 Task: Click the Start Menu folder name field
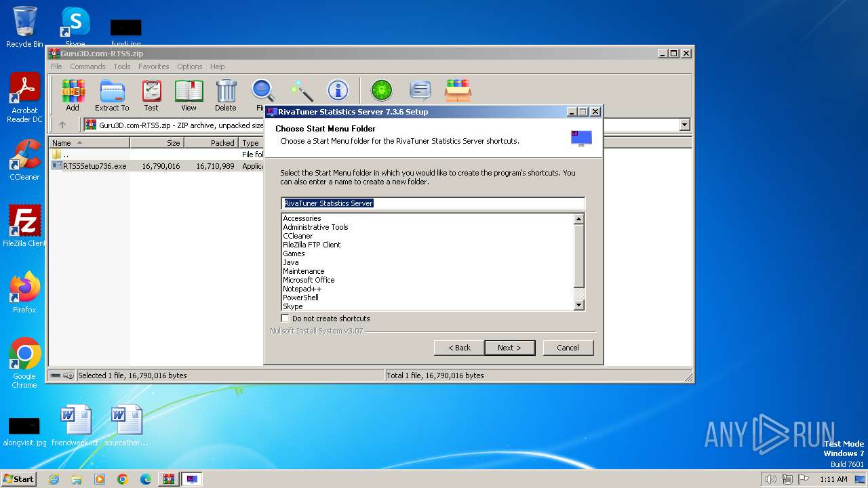(433, 203)
